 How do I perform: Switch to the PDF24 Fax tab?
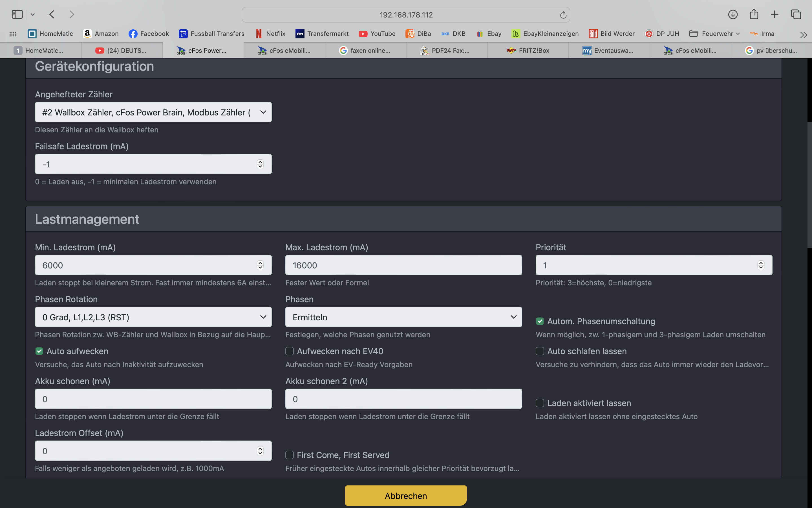pyautogui.click(x=447, y=51)
